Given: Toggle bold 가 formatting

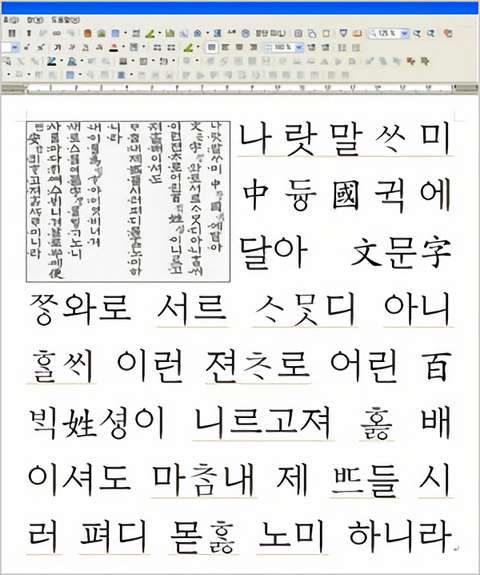Looking at the screenshot, I should (58, 47).
